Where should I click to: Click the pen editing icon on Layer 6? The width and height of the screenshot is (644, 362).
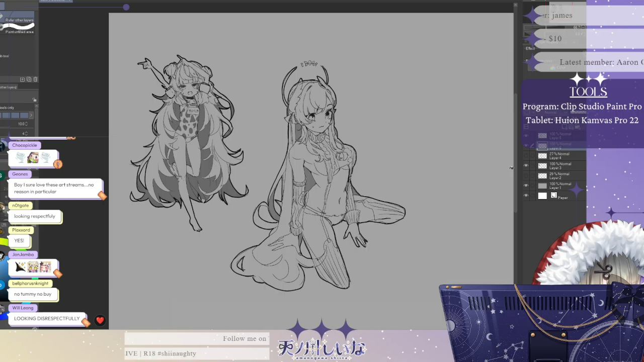(x=533, y=146)
